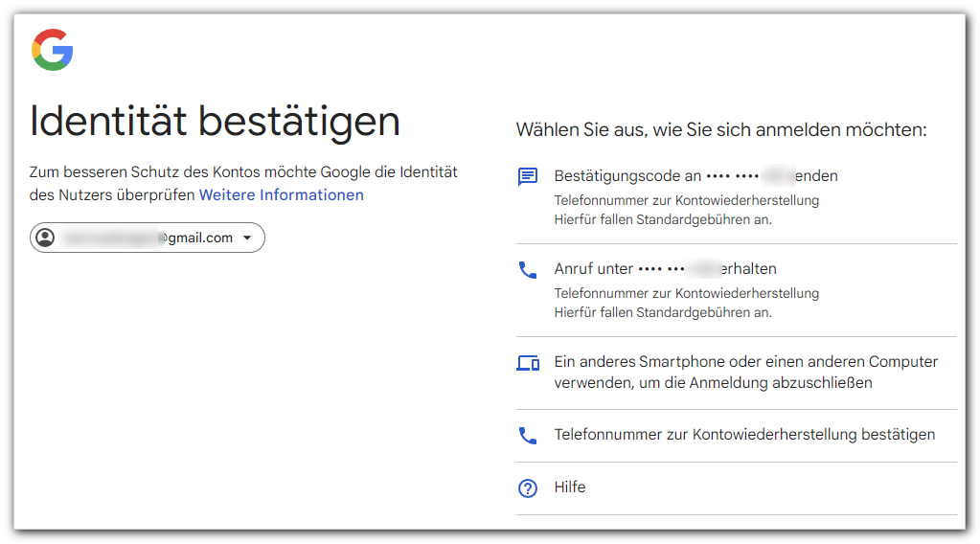Select Telefonnummer zur Kontowiederherstellung bestätigen

tap(737, 436)
